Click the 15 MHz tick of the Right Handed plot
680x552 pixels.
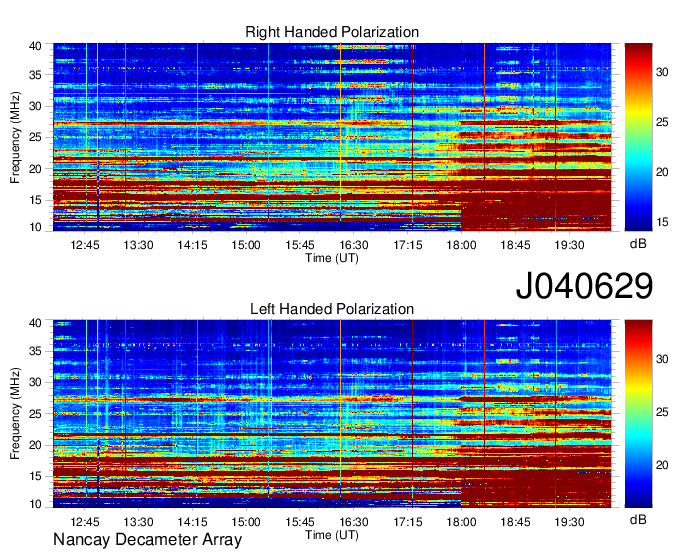36,200
